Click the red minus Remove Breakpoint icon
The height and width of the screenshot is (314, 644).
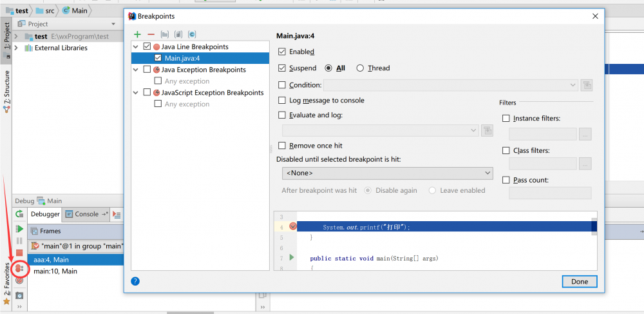coord(151,34)
